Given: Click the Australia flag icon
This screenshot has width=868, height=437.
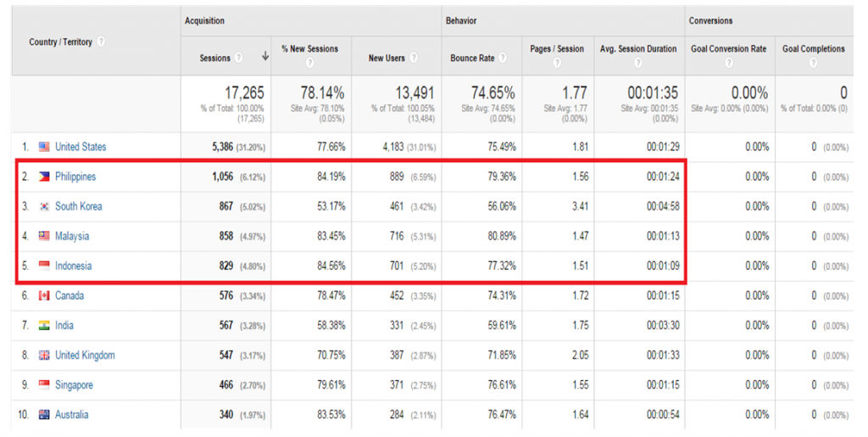Looking at the screenshot, I should pos(44,415).
